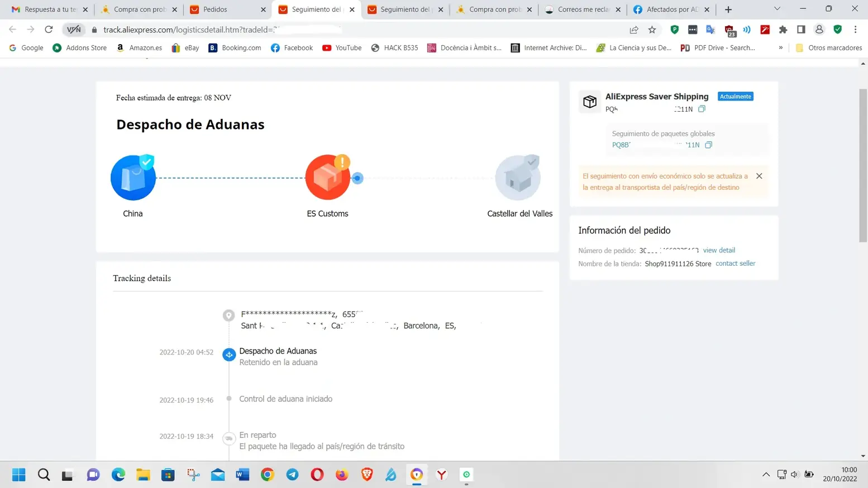This screenshot has height=488, width=868.
Task: Open the HACK B535 bookmark
Action: [x=394, y=48]
